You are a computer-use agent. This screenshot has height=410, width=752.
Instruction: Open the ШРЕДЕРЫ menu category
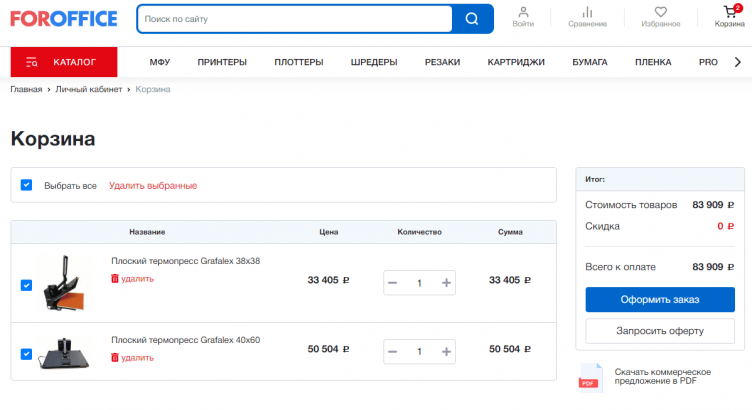click(374, 62)
